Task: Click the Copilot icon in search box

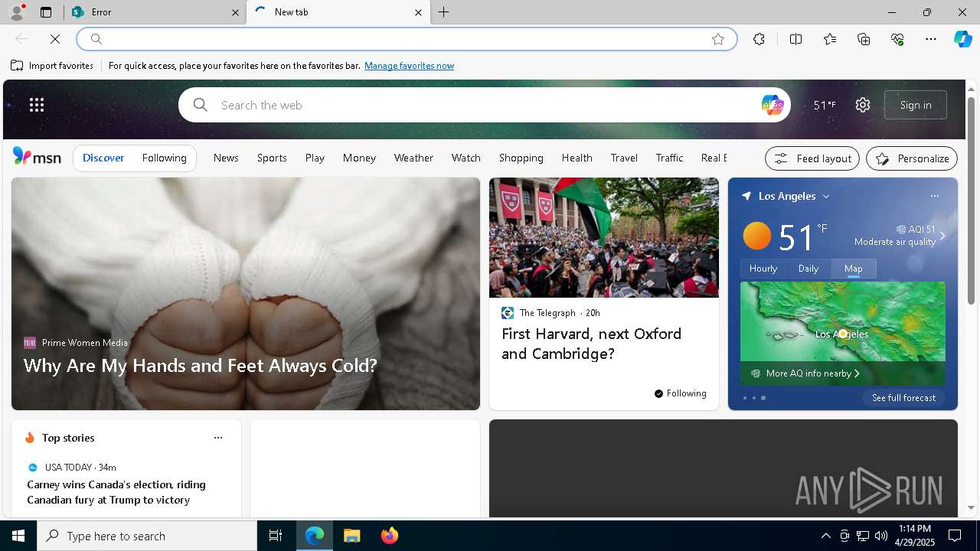Action: coord(773,105)
